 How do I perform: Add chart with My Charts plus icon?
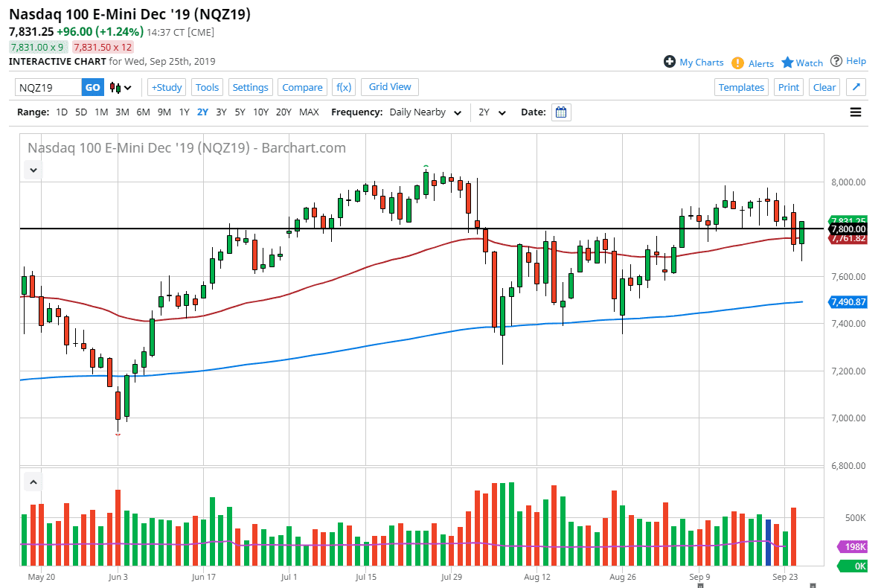click(670, 63)
